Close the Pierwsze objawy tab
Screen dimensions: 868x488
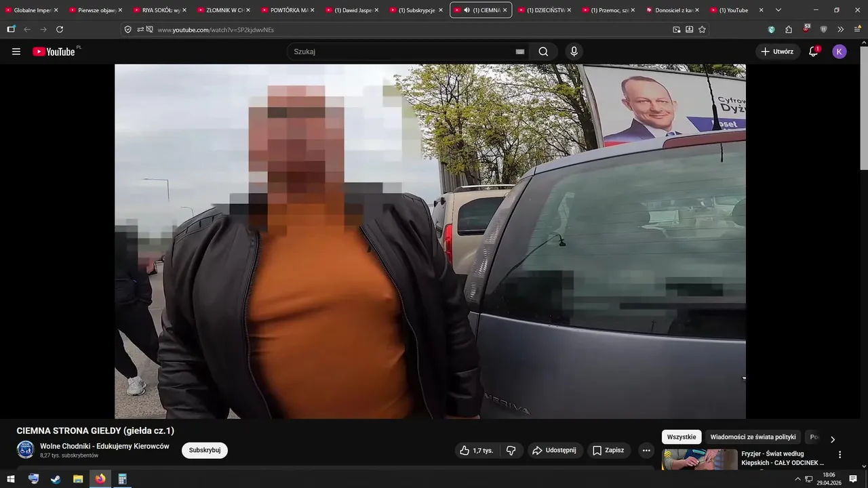pos(120,10)
